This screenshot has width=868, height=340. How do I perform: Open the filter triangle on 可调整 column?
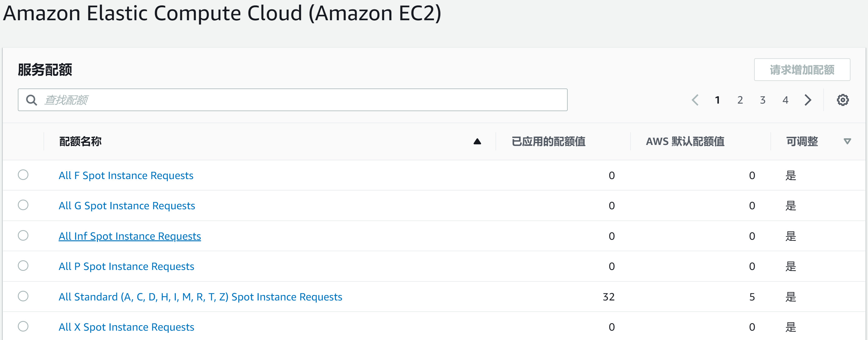coord(847,142)
